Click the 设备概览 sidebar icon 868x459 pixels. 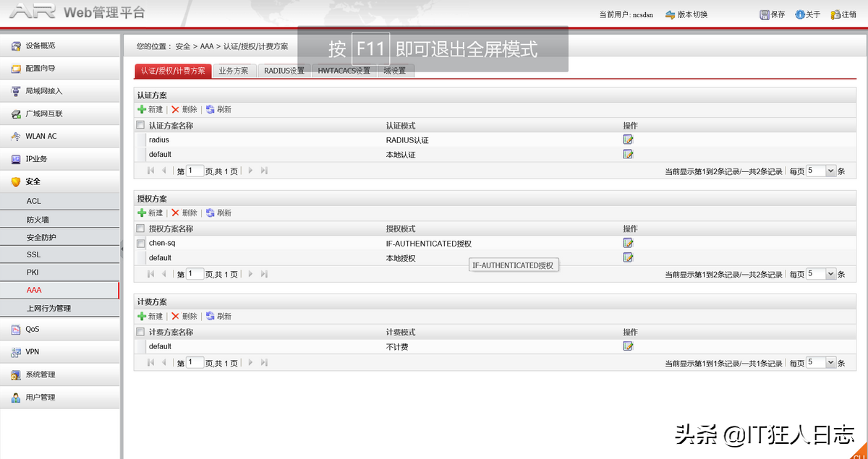pyautogui.click(x=16, y=46)
